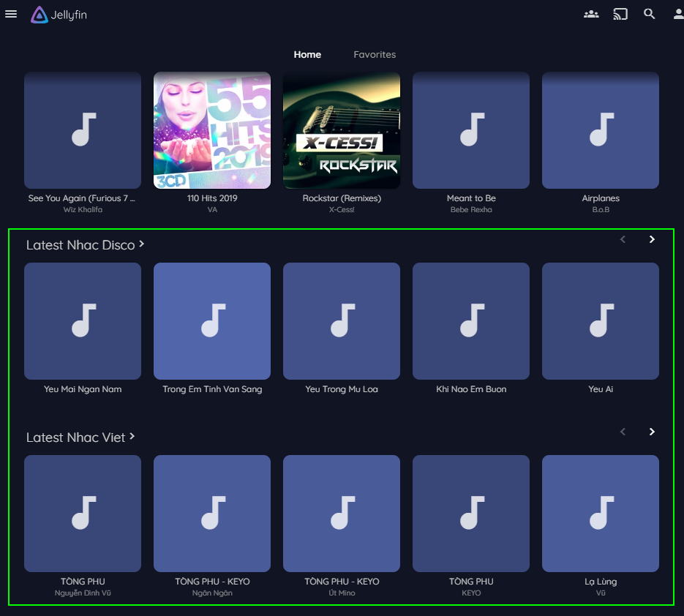Click the Yeu Ai title text

coord(601,389)
